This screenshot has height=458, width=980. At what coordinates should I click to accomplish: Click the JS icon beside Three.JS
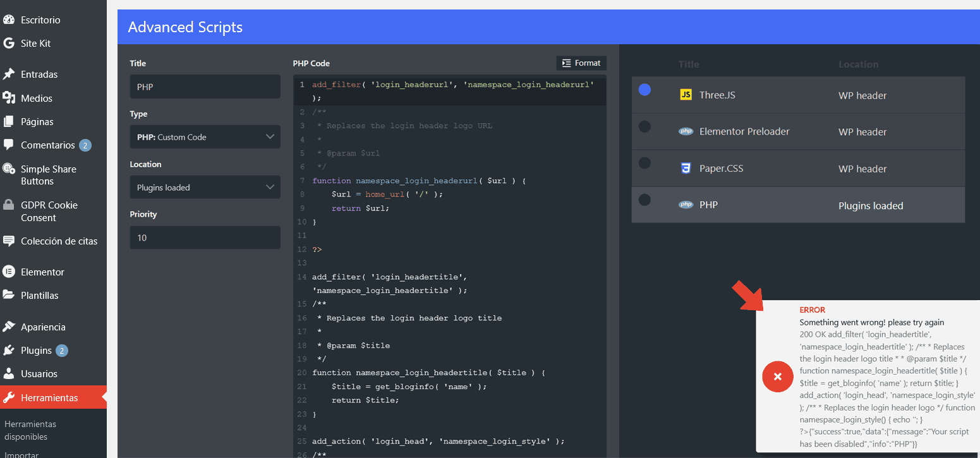(x=686, y=95)
